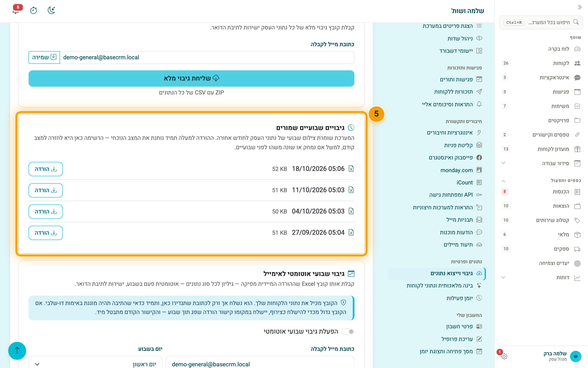The height and width of the screenshot is (368, 588).
Task: Click the יעדים וצמיחה target icon
Action: coord(577,263)
